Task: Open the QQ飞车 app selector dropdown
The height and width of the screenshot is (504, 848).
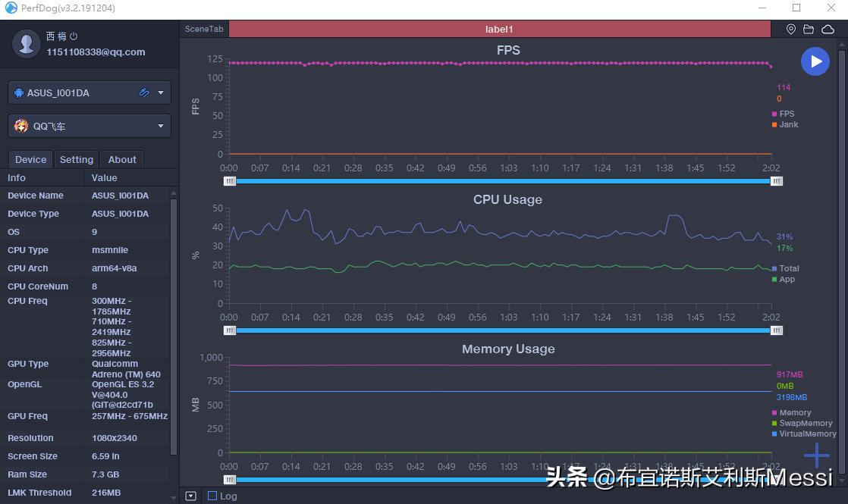Action: coord(160,126)
